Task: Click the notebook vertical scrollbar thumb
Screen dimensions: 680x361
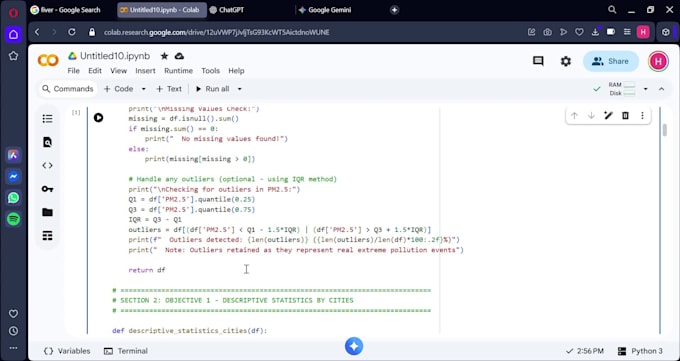Action: tap(664, 130)
